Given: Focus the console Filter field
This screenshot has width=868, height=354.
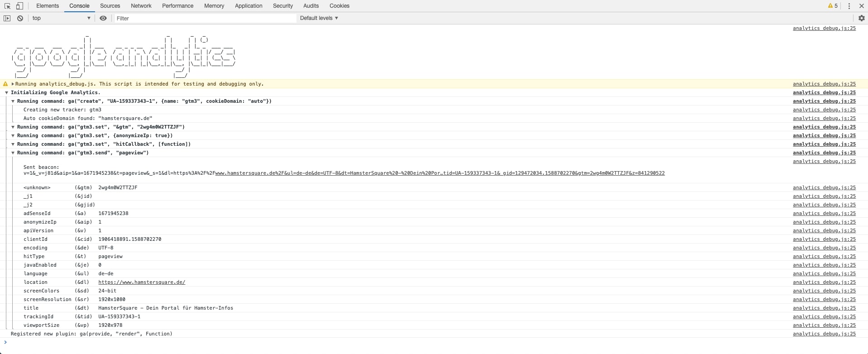Looking at the screenshot, I should click(x=205, y=18).
